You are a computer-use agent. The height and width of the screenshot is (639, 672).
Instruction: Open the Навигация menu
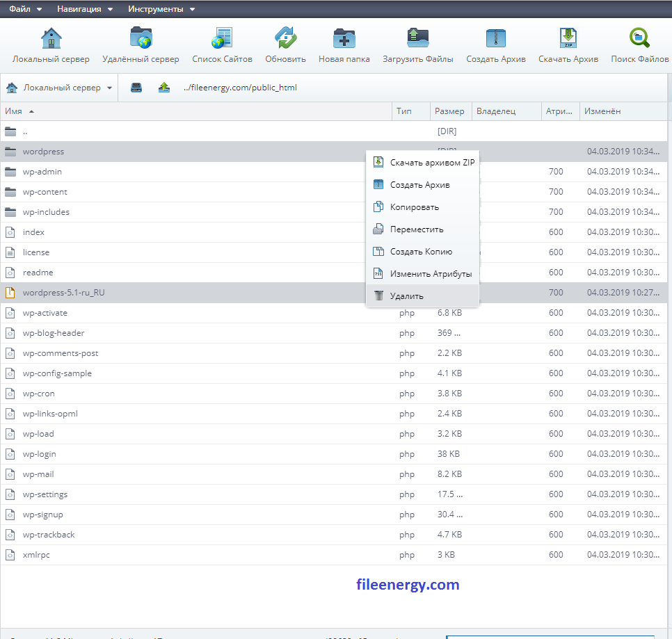(x=85, y=9)
